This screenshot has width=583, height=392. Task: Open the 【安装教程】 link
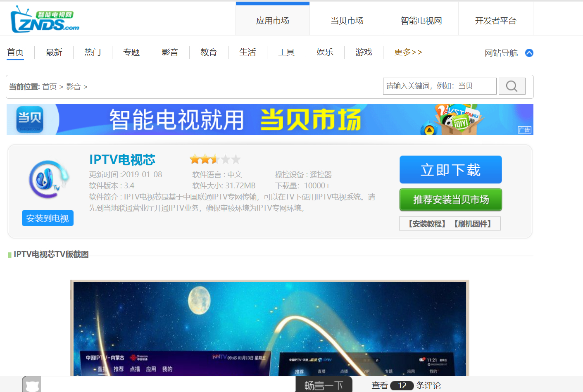coord(427,224)
